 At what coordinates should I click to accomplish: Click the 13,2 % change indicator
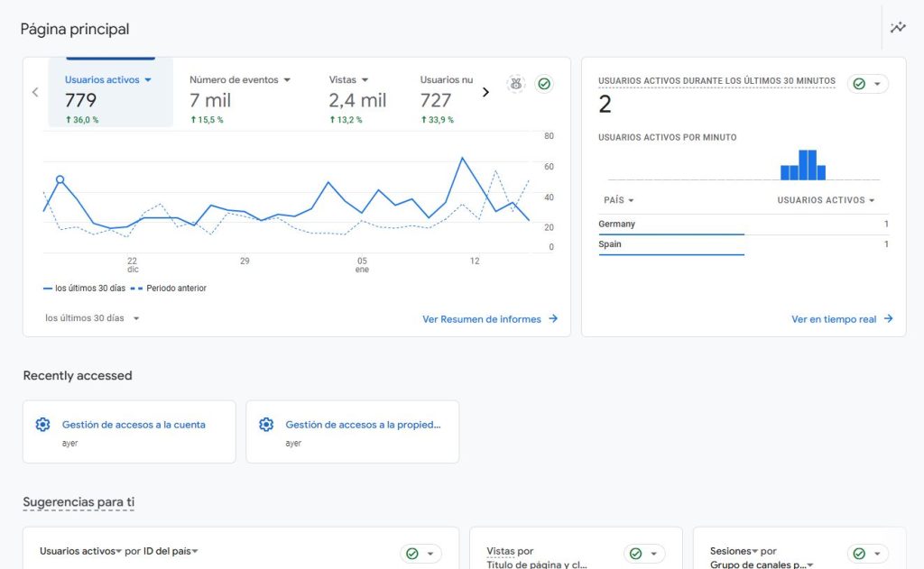point(346,120)
